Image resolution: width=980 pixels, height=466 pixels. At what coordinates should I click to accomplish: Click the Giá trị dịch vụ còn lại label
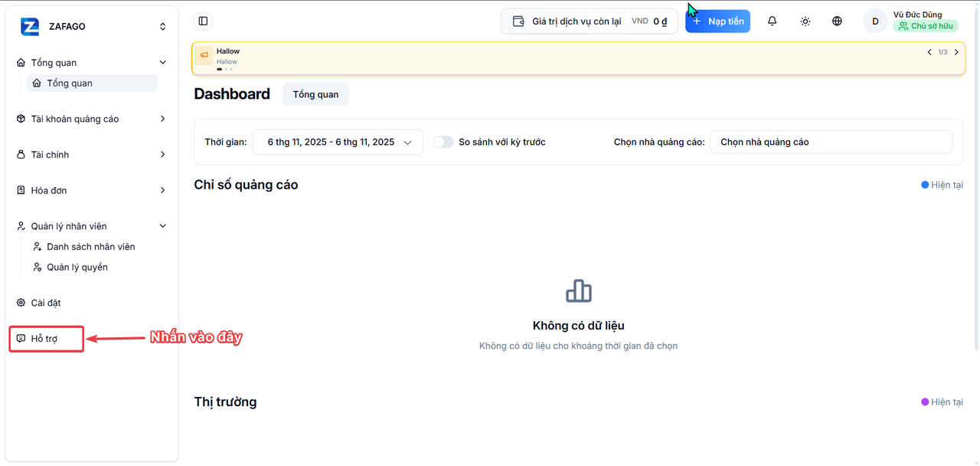[577, 21]
